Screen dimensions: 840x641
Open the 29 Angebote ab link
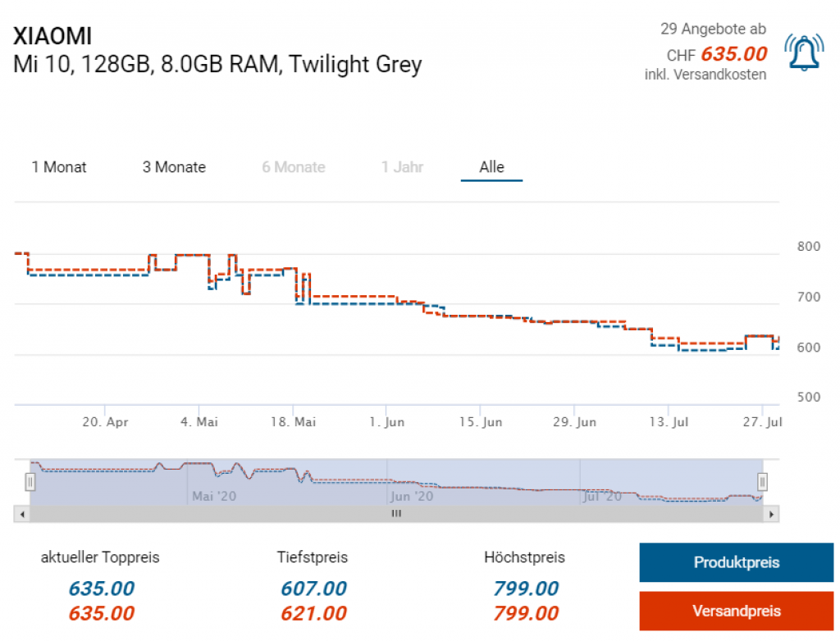coord(713,30)
